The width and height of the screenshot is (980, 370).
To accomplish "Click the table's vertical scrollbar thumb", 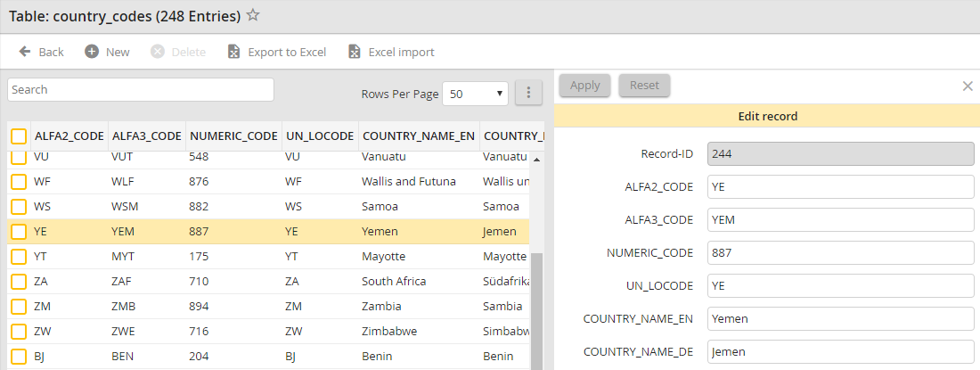I will point(536,309).
